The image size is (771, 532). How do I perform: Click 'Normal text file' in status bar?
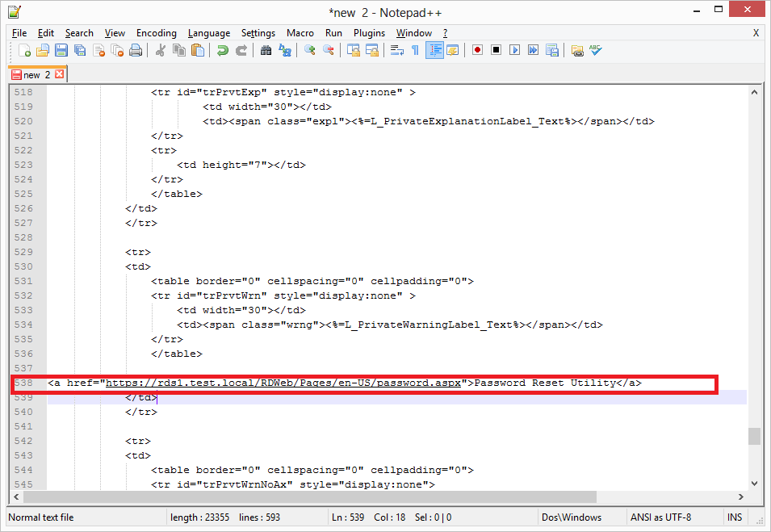point(41,517)
